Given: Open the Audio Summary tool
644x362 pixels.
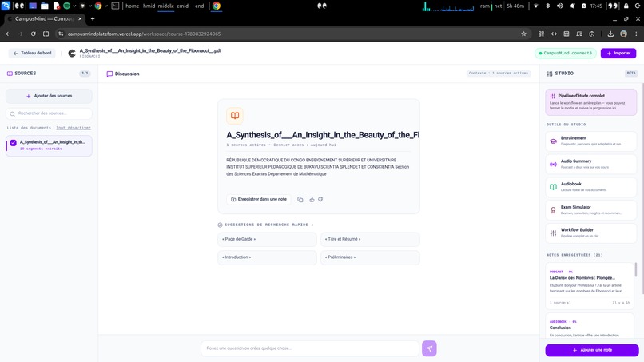Looking at the screenshot, I should click(590, 164).
